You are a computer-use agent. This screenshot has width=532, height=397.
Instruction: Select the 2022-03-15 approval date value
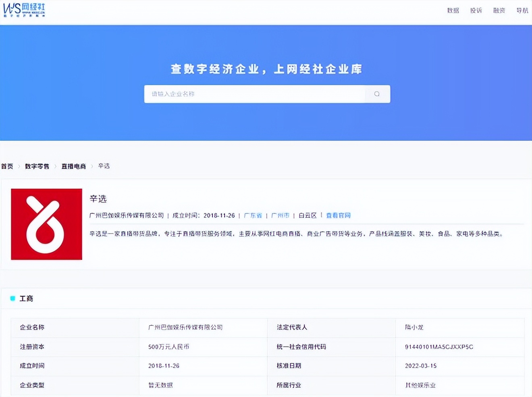421,366
